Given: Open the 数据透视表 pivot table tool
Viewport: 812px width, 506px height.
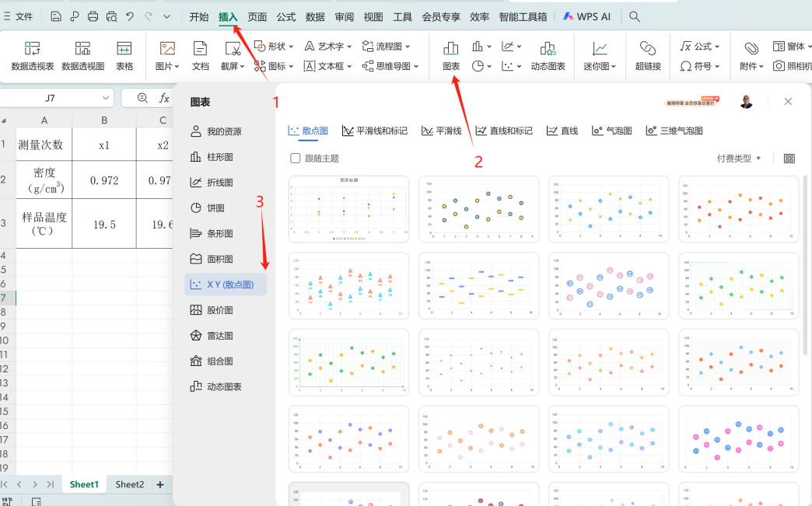Looking at the screenshot, I should coord(33,56).
